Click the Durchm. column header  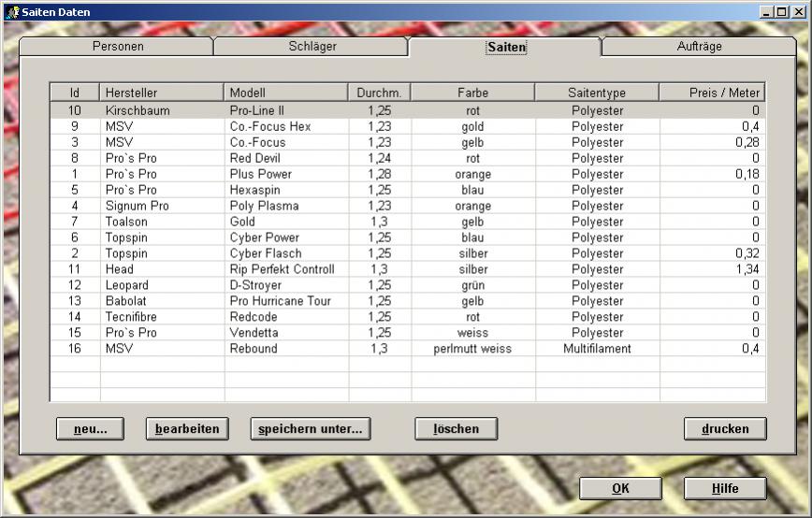coord(379,94)
